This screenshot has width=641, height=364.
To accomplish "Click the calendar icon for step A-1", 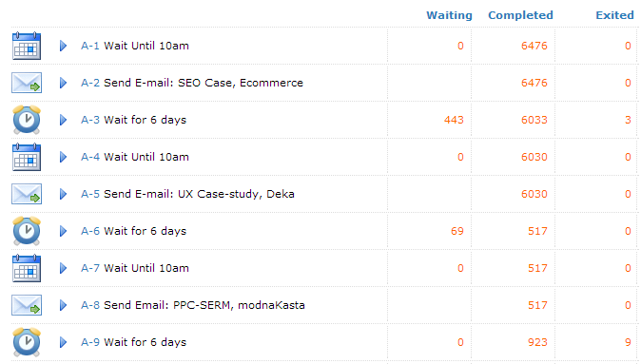I will [27, 46].
